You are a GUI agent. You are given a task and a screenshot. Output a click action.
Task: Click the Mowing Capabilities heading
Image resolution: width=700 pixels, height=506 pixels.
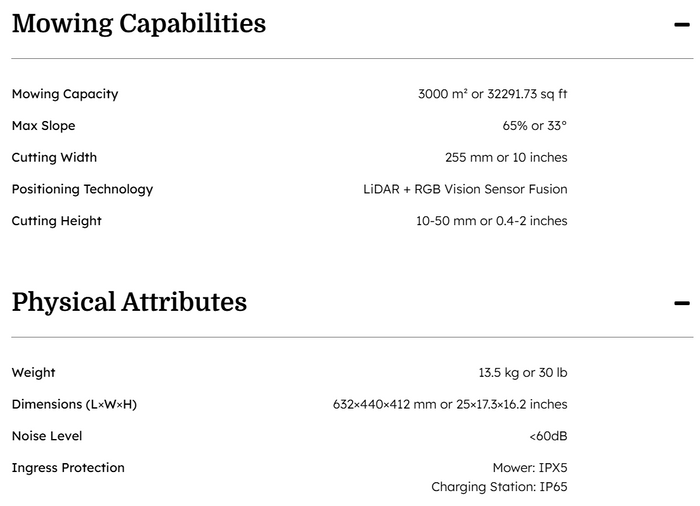pyautogui.click(x=139, y=24)
